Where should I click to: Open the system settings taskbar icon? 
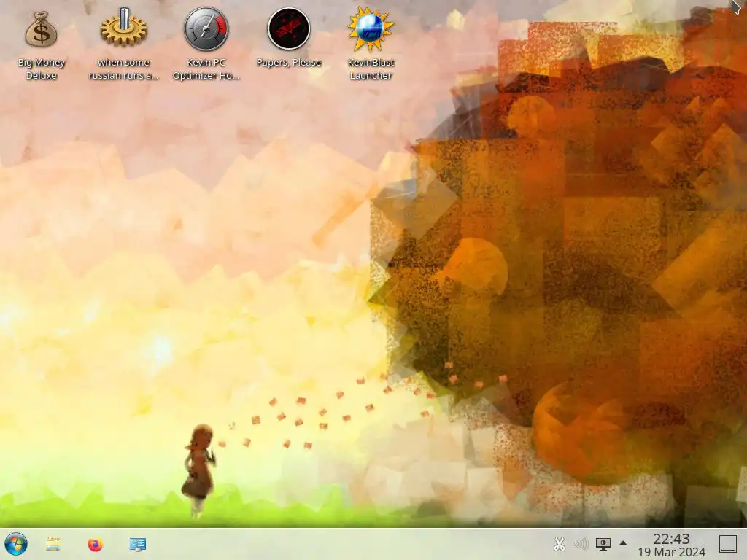pyautogui.click(x=138, y=544)
